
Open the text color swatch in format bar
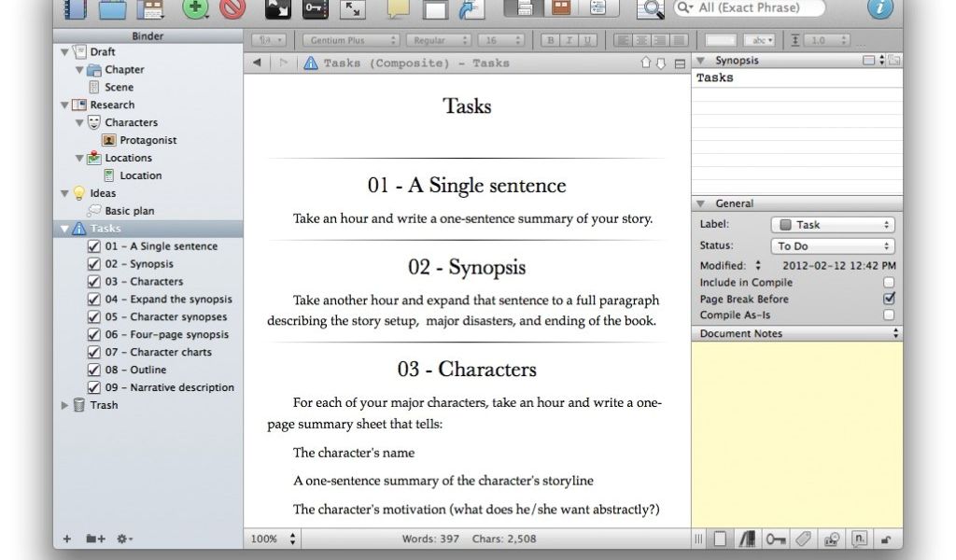(720, 40)
